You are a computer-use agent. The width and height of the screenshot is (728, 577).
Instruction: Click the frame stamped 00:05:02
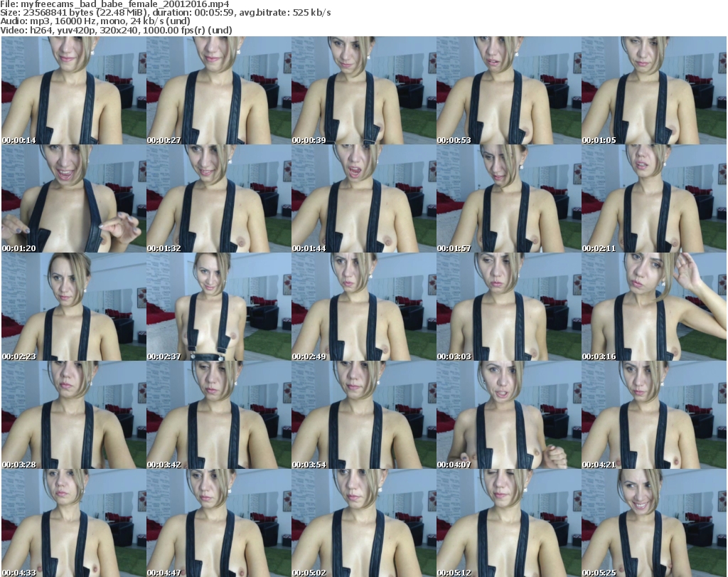pos(363,523)
